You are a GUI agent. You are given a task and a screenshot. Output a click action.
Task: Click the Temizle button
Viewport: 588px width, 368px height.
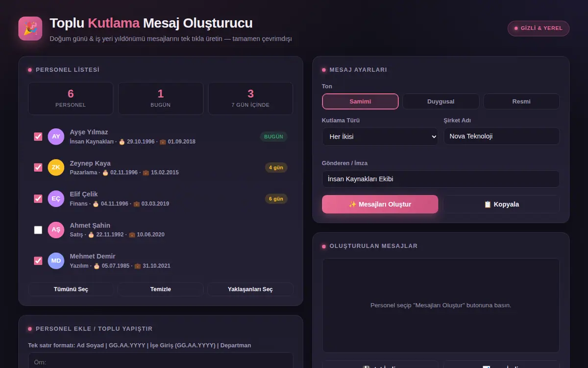pos(161,289)
